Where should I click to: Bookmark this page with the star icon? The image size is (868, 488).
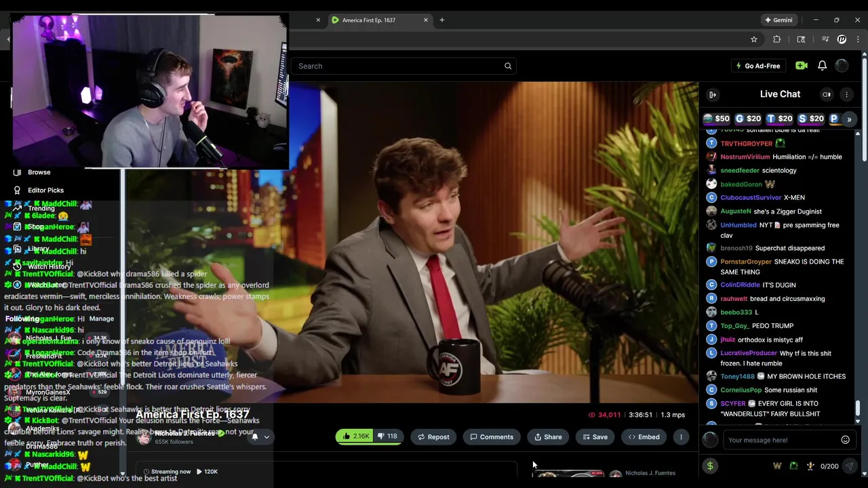click(753, 39)
